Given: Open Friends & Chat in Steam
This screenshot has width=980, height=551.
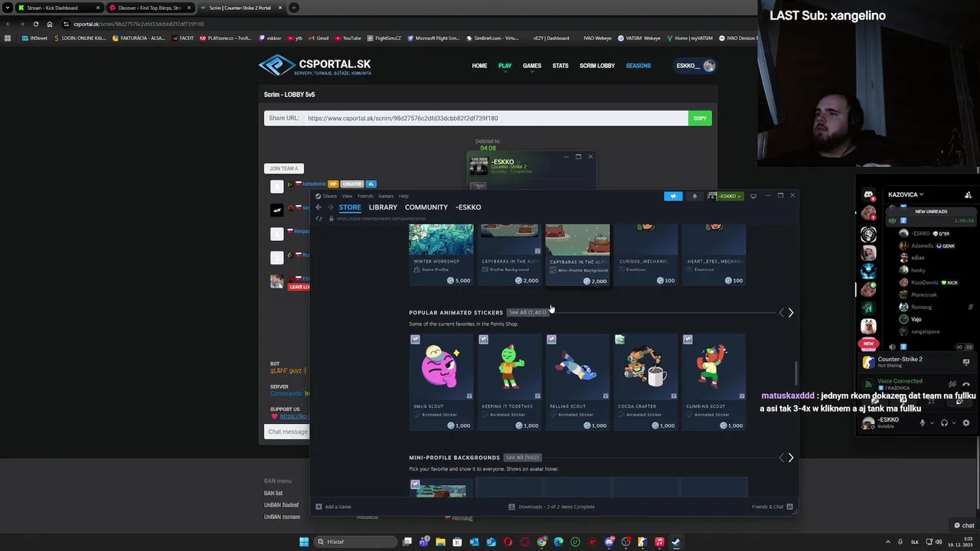Looking at the screenshot, I should (x=773, y=507).
